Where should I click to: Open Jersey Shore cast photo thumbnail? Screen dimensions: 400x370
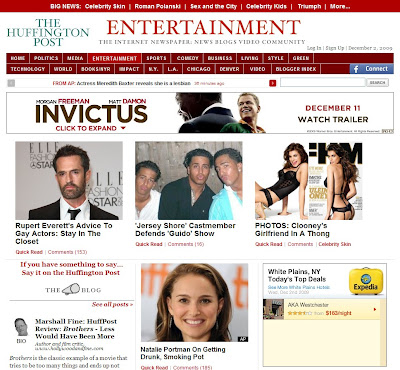[x=189, y=180]
